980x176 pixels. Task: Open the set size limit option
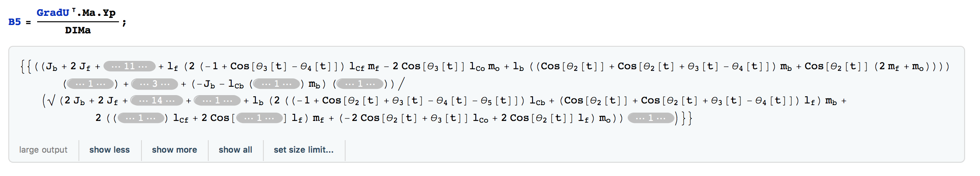pyautogui.click(x=303, y=150)
